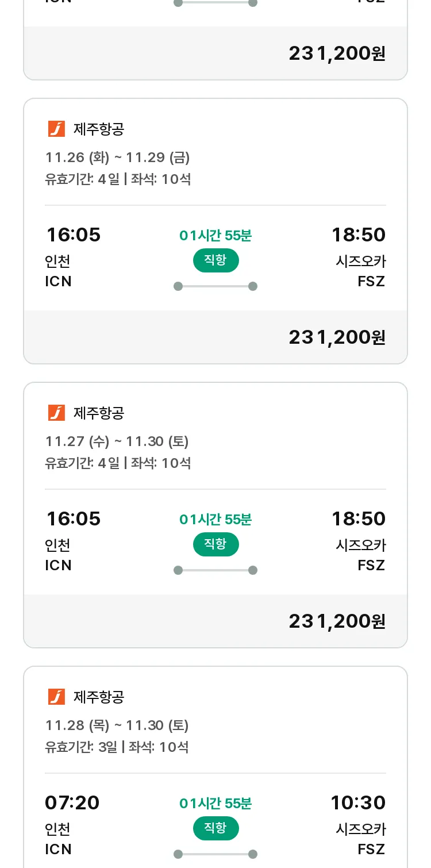Tap 직항 badge on the 11.27 flight

(215, 544)
